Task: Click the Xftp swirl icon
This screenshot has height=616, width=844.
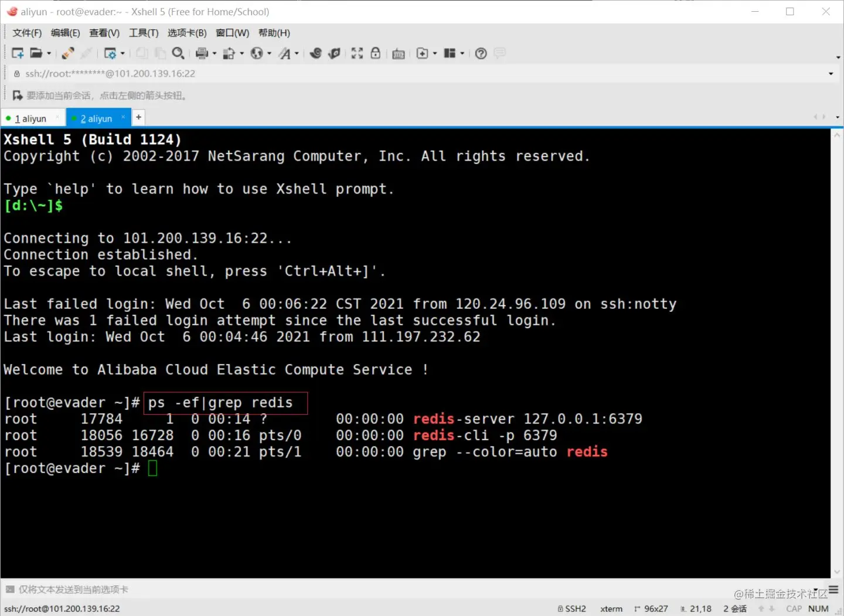Action: [316, 53]
